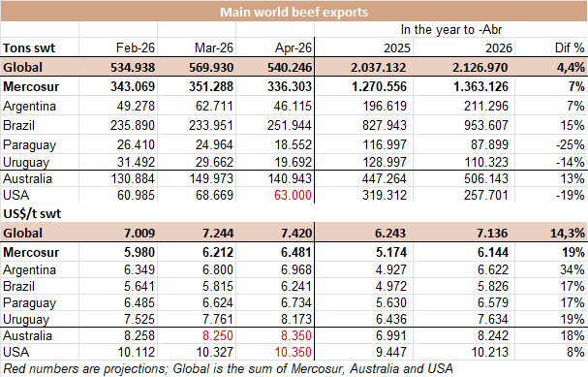The height and width of the screenshot is (377, 588).
Task: Select Brazil price value 6.241
Action: click(296, 286)
